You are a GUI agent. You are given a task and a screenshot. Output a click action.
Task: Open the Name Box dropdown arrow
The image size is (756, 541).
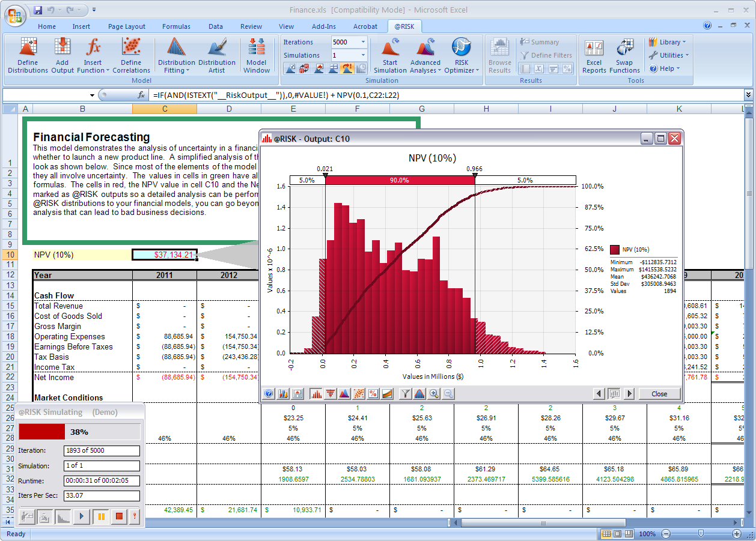(x=93, y=95)
